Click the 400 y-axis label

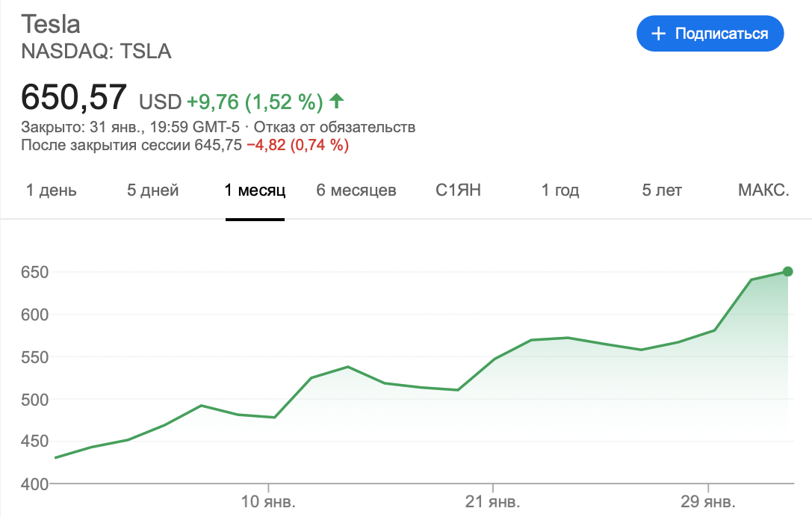[34, 484]
